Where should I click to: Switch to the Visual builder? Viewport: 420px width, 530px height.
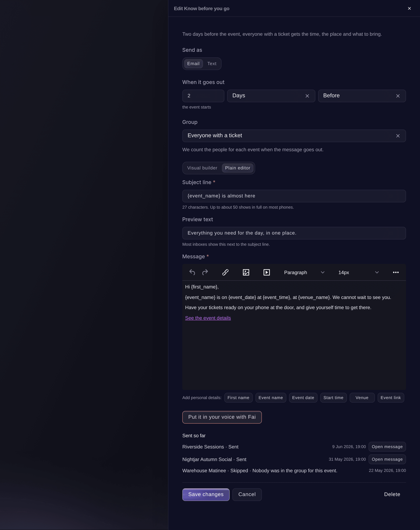click(x=202, y=168)
